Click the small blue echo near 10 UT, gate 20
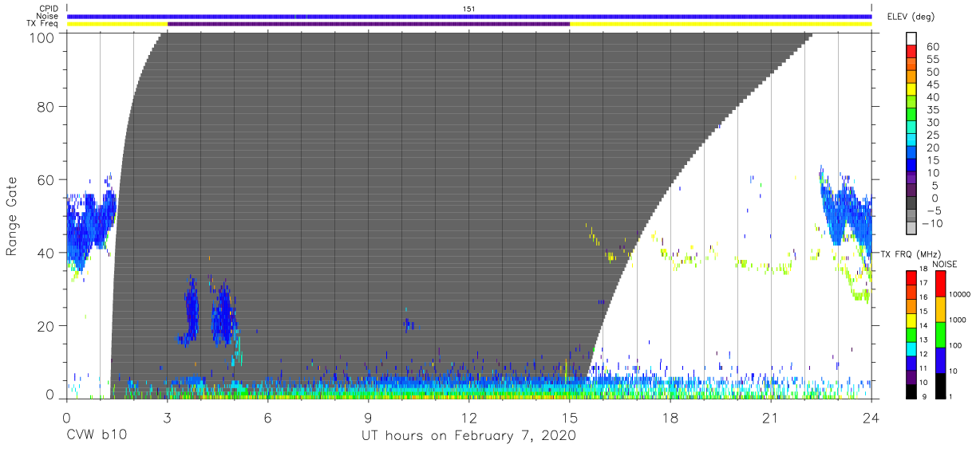 (x=409, y=324)
